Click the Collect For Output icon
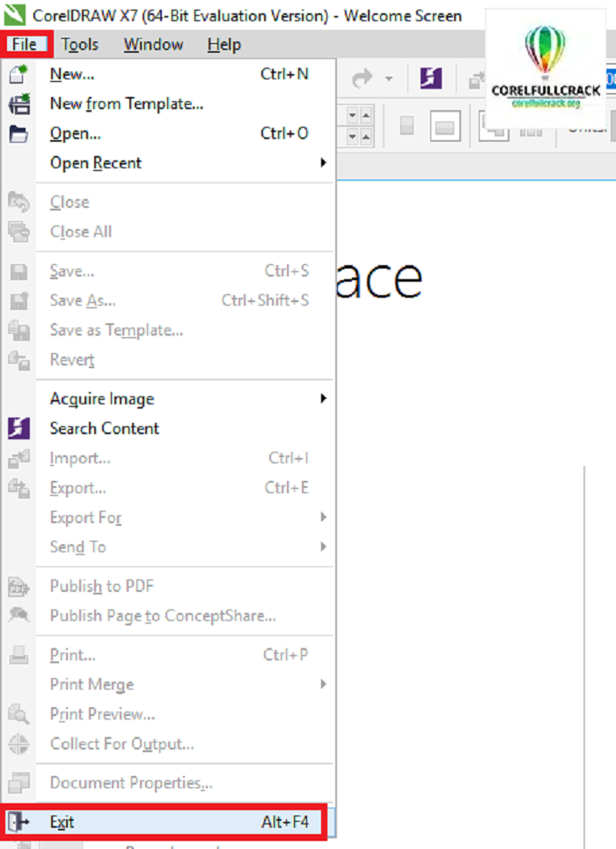 (18, 744)
